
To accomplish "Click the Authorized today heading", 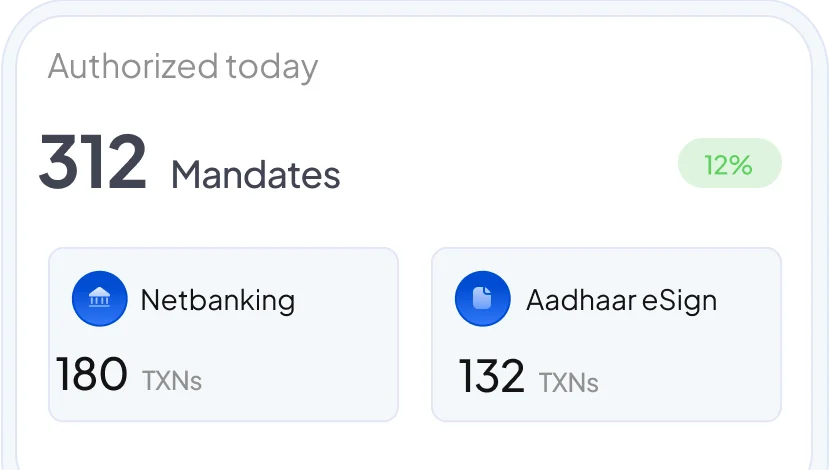I will [x=182, y=67].
